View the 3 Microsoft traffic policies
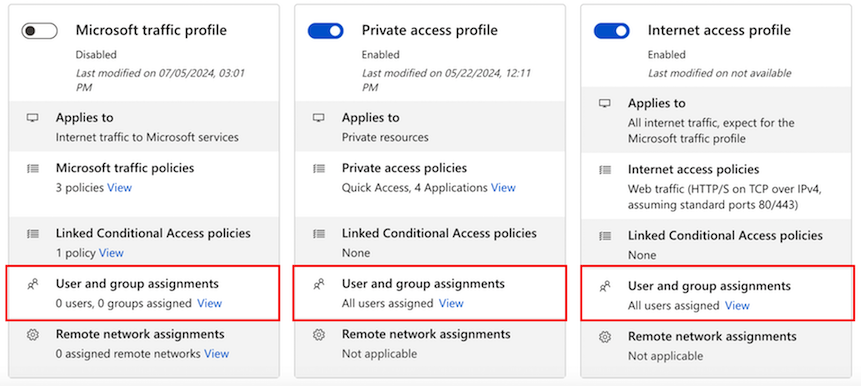Viewport: 861px width, 386px height. (x=119, y=188)
